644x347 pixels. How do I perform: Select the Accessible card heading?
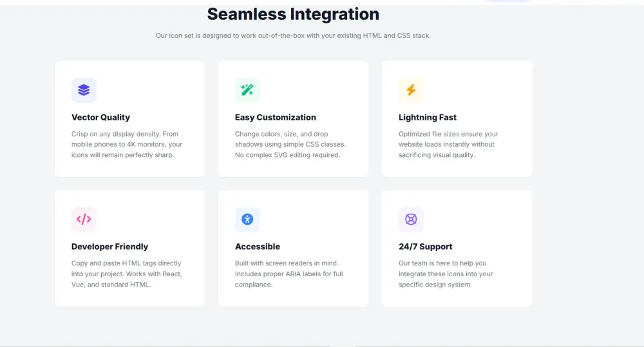click(x=257, y=247)
